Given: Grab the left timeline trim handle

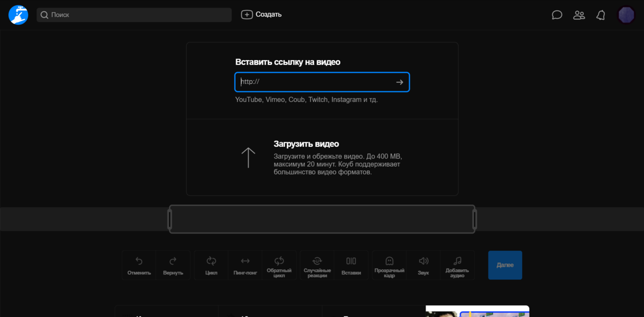Looking at the screenshot, I should click(x=170, y=219).
